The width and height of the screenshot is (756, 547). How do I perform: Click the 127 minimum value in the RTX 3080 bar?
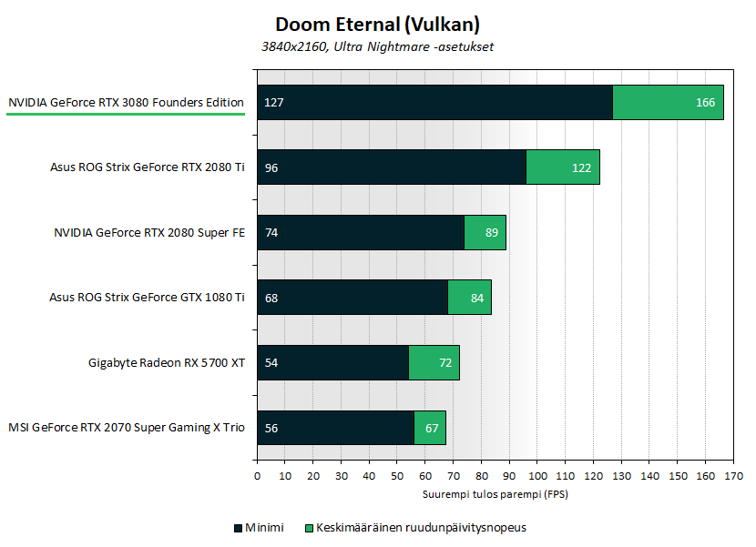click(274, 103)
